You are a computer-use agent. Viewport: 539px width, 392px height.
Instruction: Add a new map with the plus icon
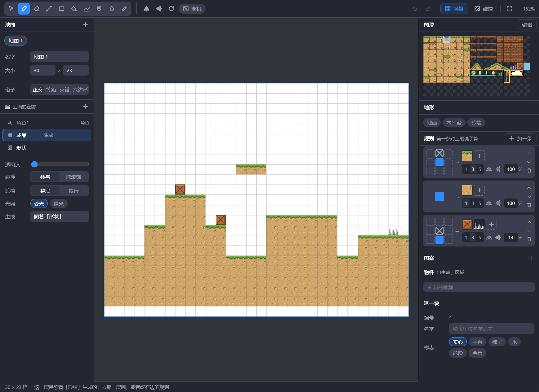(86, 24)
